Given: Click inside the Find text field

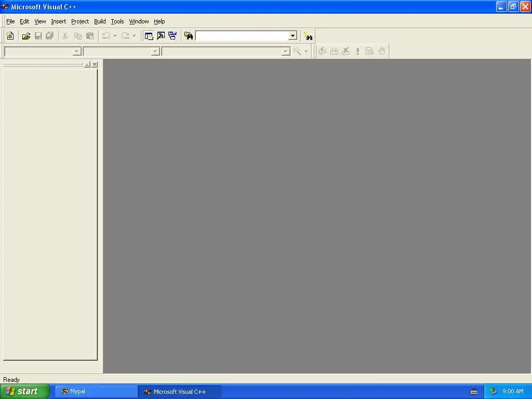Looking at the screenshot, I should 242,36.
